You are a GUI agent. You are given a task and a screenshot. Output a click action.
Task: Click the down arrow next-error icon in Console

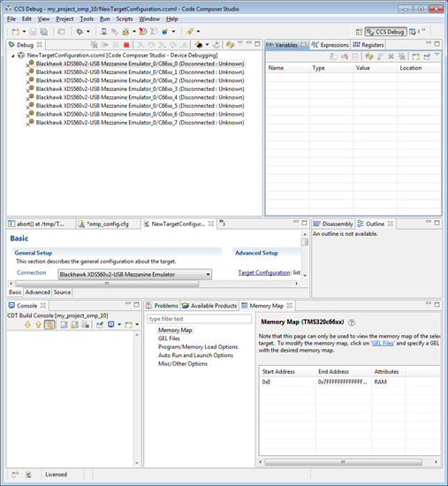(x=27, y=324)
